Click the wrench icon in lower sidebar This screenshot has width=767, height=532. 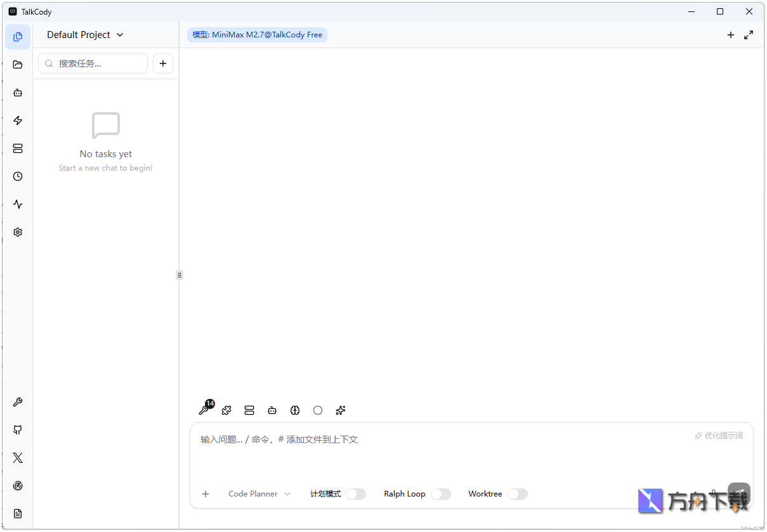coord(18,402)
